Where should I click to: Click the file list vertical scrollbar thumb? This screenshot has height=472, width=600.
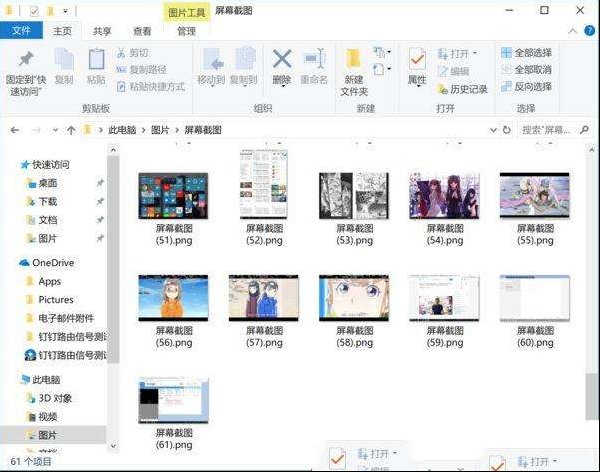tap(592, 396)
